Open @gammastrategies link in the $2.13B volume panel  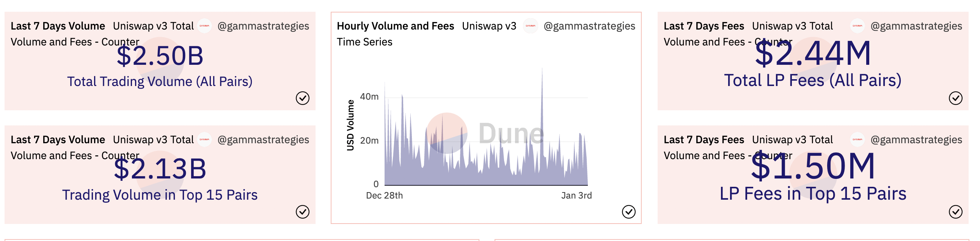point(263,139)
